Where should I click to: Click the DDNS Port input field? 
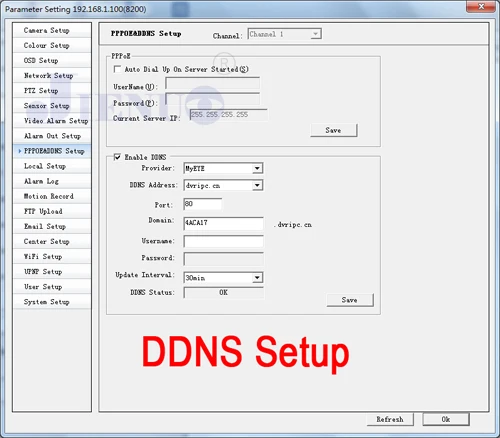[x=203, y=204]
